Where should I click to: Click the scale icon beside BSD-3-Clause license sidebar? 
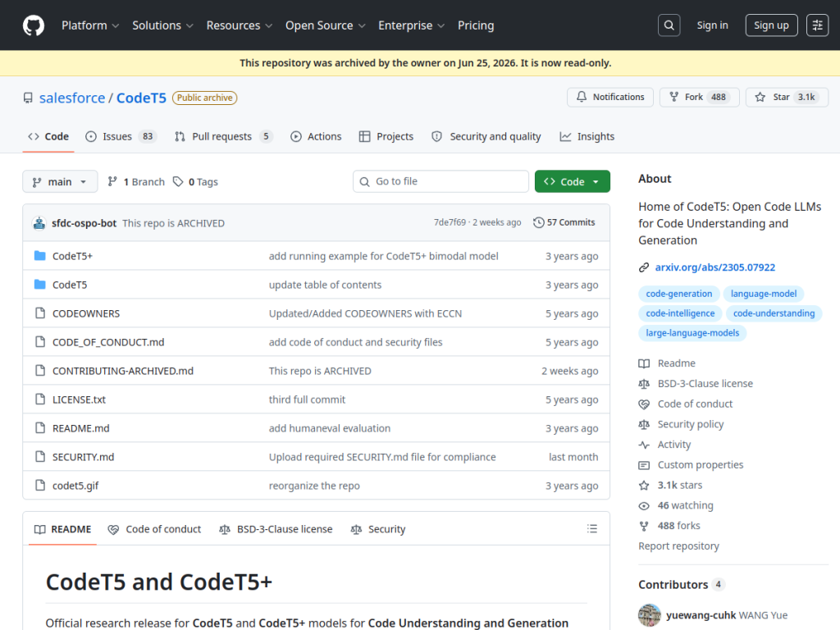[644, 384]
